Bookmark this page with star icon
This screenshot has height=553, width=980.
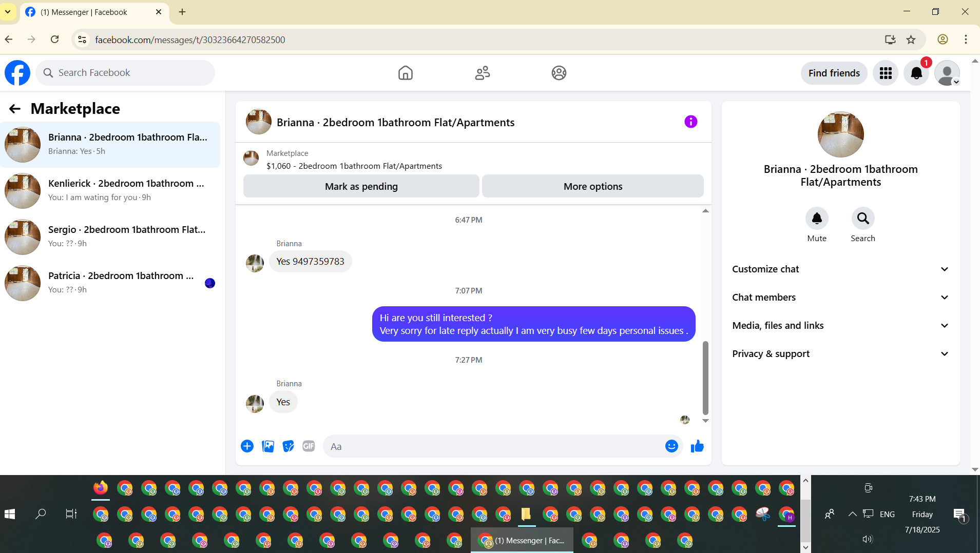coord(911,39)
